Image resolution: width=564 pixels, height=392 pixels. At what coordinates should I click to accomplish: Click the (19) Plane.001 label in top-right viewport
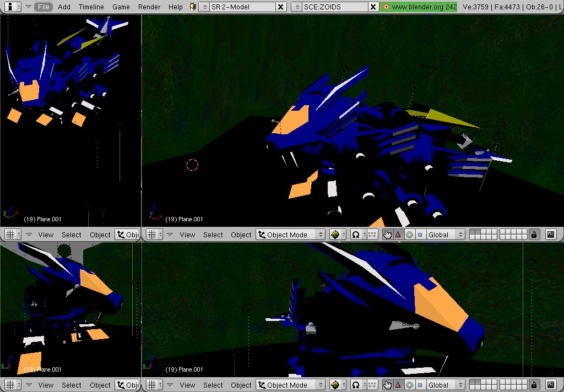pos(184,219)
